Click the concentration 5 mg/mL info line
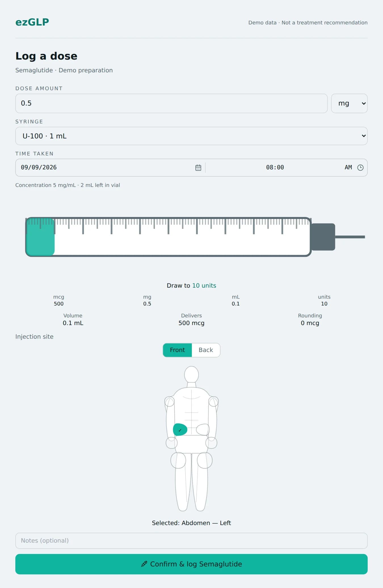The height and width of the screenshot is (588, 383). (68, 185)
